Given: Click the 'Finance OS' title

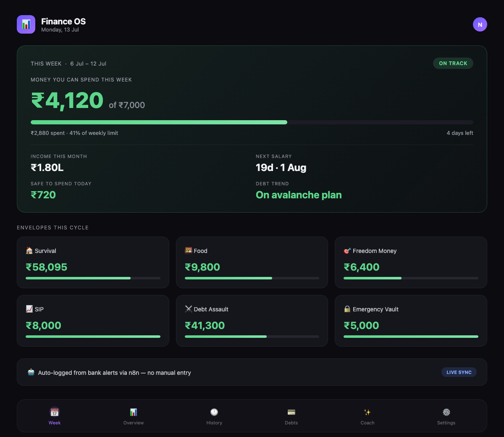Looking at the screenshot, I should (x=63, y=21).
